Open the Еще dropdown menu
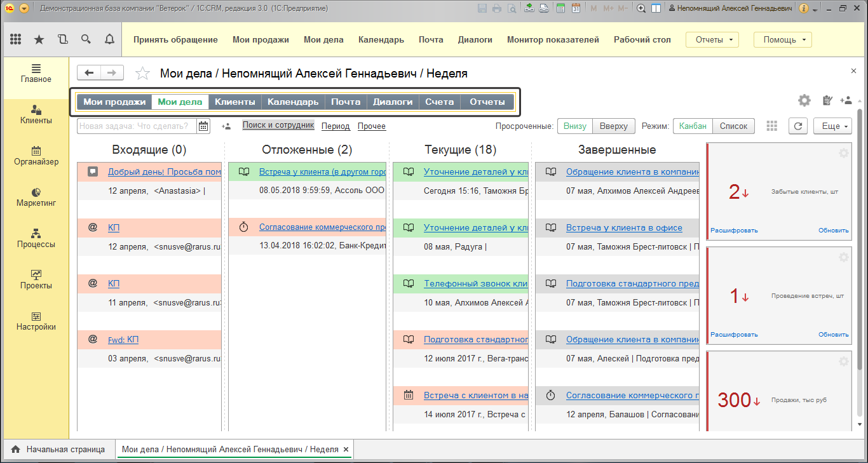Image resolution: width=868 pixels, height=463 pixels. [x=832, y=126]
